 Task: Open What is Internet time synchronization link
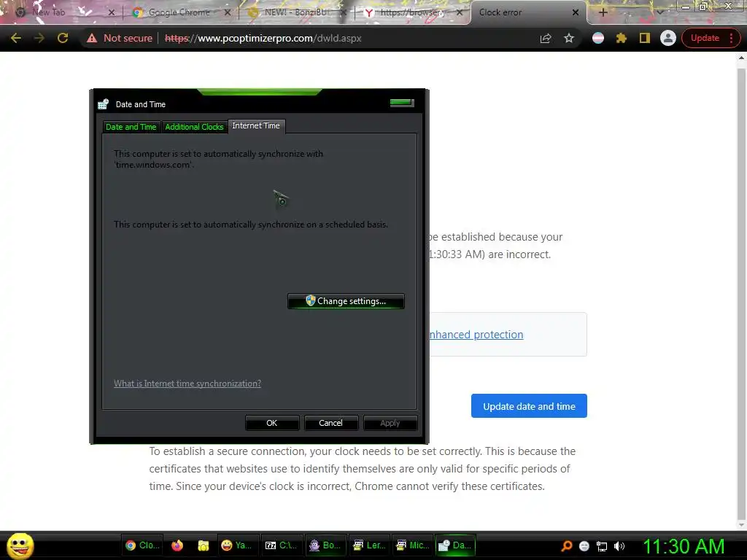187,384
